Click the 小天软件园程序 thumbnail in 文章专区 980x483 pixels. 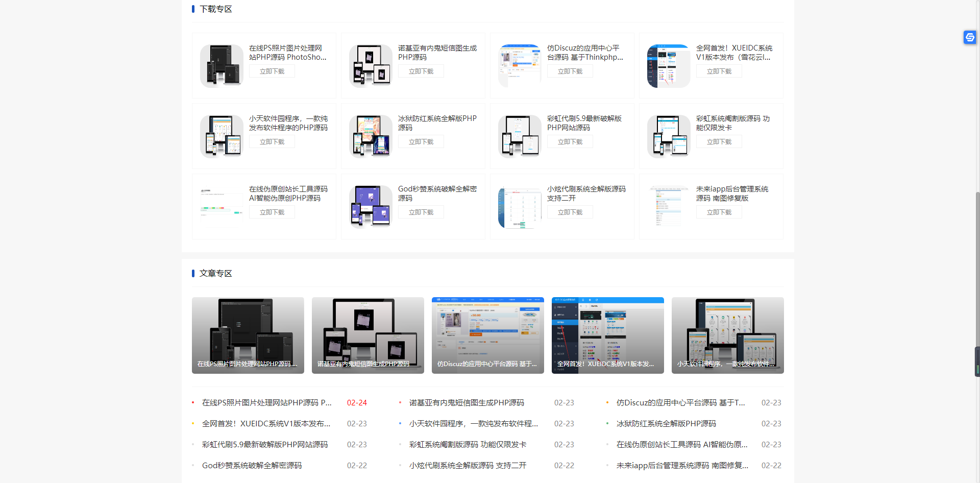tap(727, 335)
